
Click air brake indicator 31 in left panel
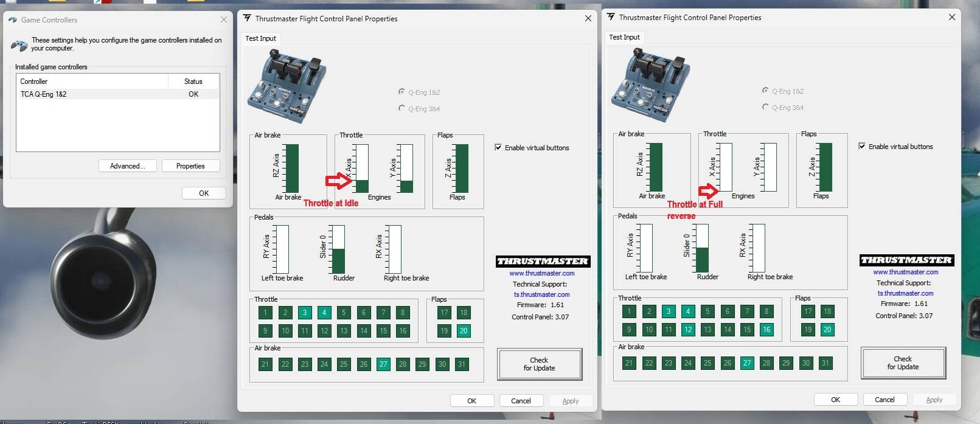tap(462, 364)
